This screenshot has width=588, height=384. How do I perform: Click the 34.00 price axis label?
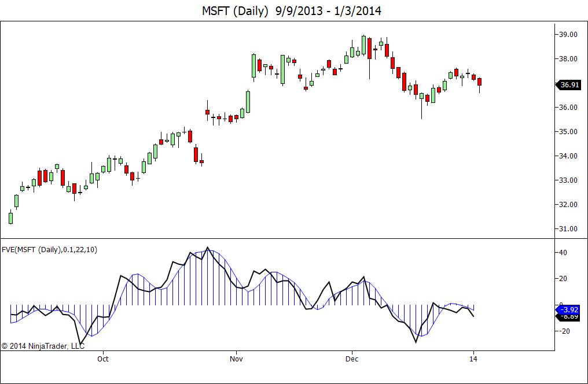click(x=568, y=156)
